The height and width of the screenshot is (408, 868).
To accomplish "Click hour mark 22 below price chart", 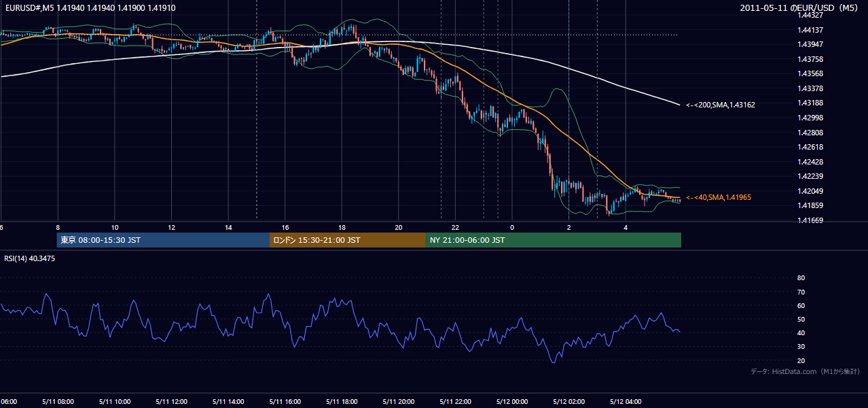I will tap(455, 227).
